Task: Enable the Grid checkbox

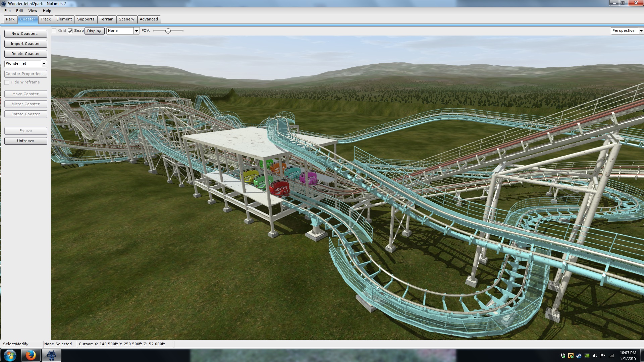Action: [54, 31]
